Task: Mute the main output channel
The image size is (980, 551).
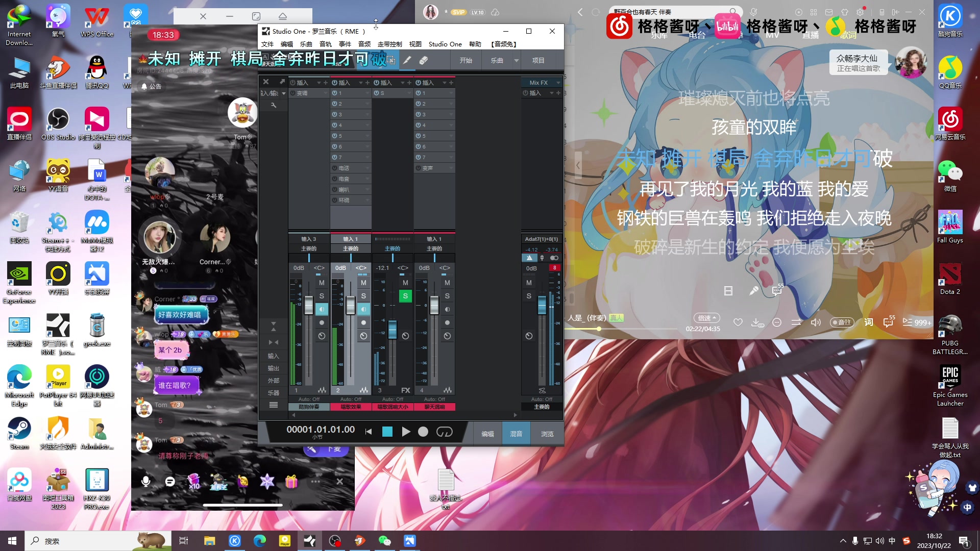Action: pyautogui.click(x=529, y=283)
